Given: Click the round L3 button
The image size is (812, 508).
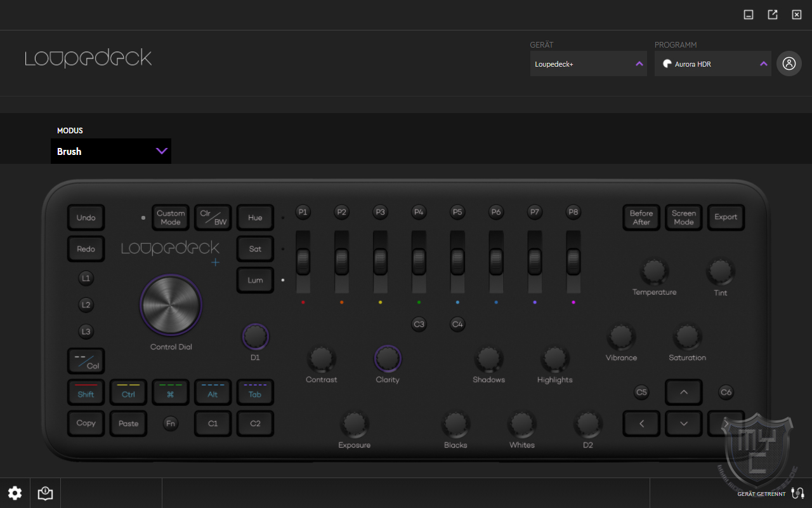Looking at the screenshot, I should tap(86, 331).
